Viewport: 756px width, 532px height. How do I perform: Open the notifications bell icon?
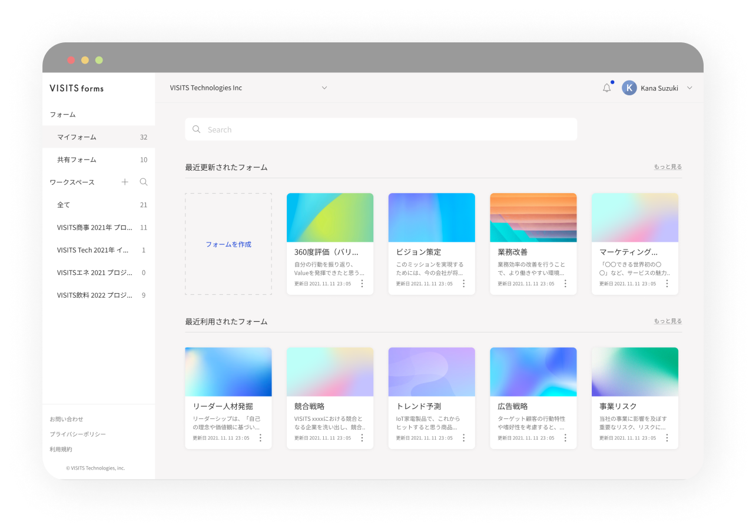coord(606,88)
